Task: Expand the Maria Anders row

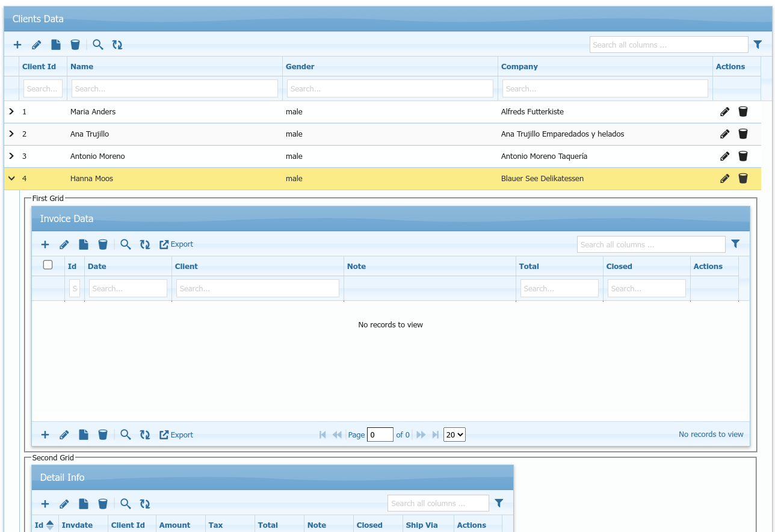Action: click(x=11, y=111)
